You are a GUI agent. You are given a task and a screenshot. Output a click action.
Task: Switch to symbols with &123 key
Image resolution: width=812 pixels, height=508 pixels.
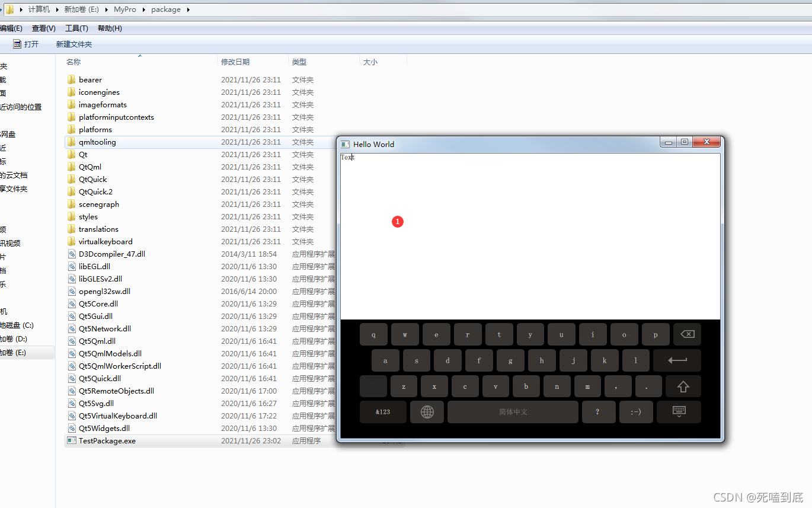pyautogui.click(x=383, y=412)
